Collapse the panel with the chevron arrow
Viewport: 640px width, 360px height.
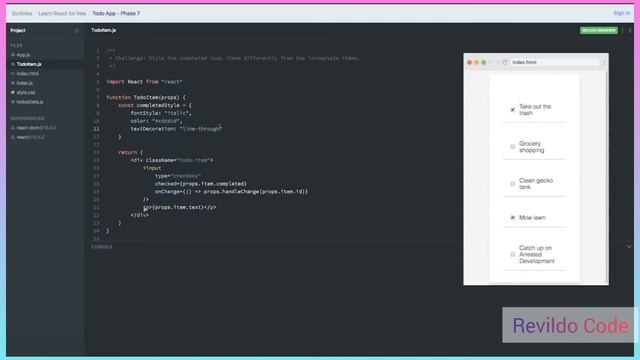point(630,30)
